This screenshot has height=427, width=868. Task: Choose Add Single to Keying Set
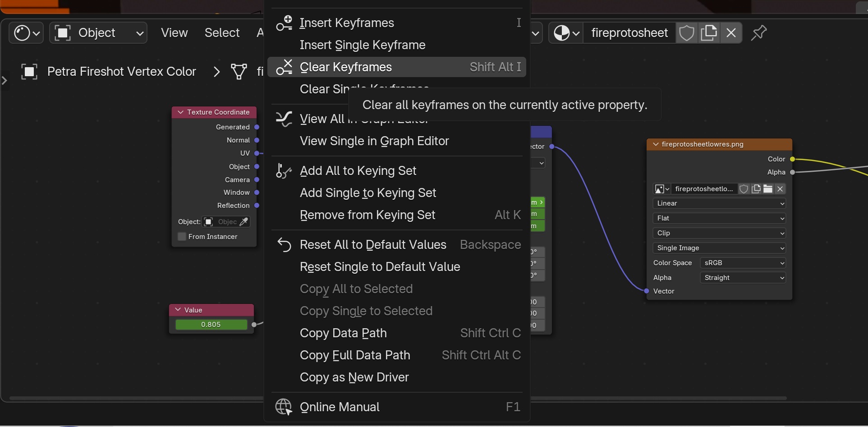click(x=397, y=193)
